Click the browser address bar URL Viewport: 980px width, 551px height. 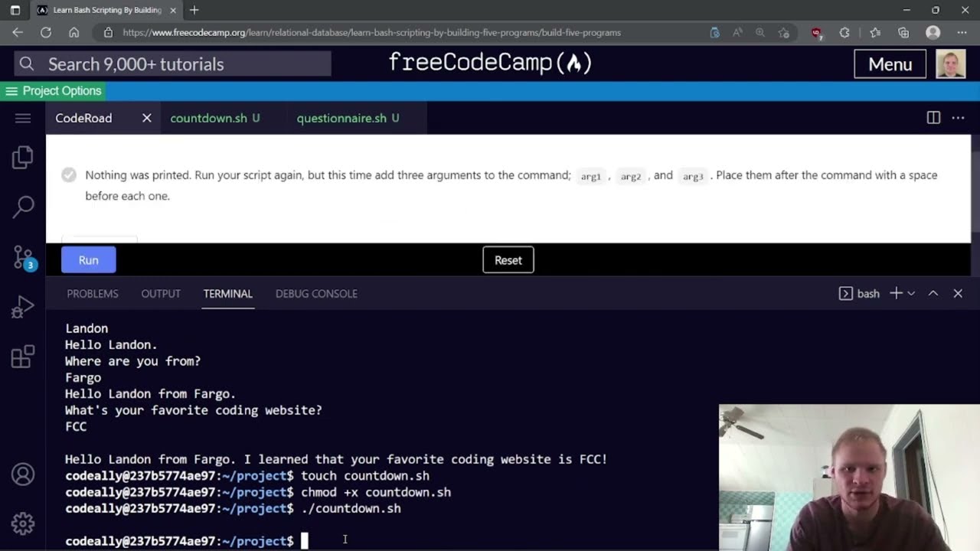[x=371, y=32]
